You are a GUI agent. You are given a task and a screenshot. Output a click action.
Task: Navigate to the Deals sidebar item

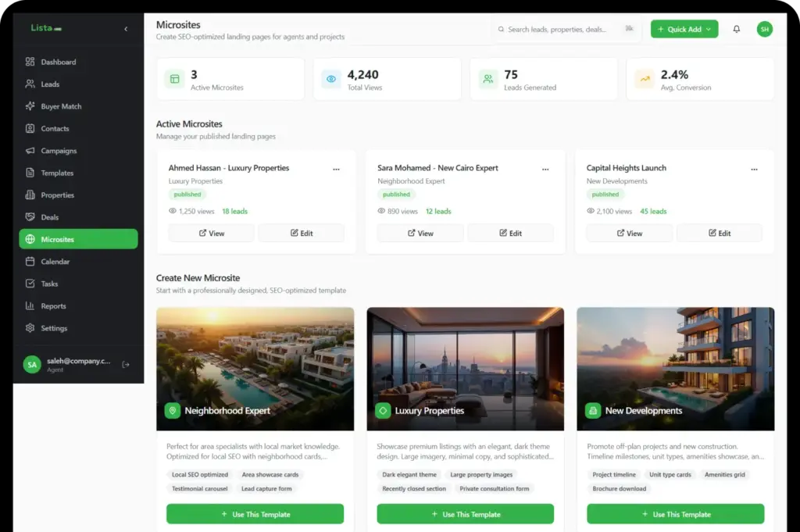click(50, 217)
